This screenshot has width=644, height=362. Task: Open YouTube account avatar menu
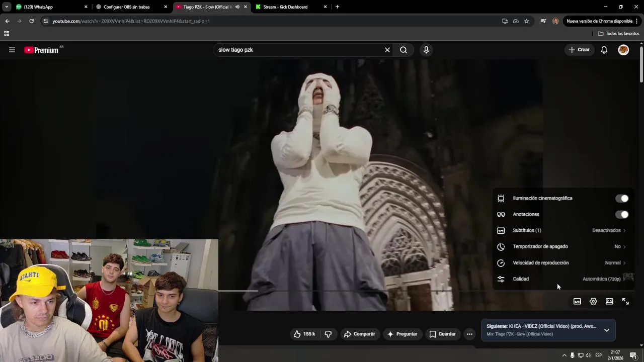click(x=623, y=50)
